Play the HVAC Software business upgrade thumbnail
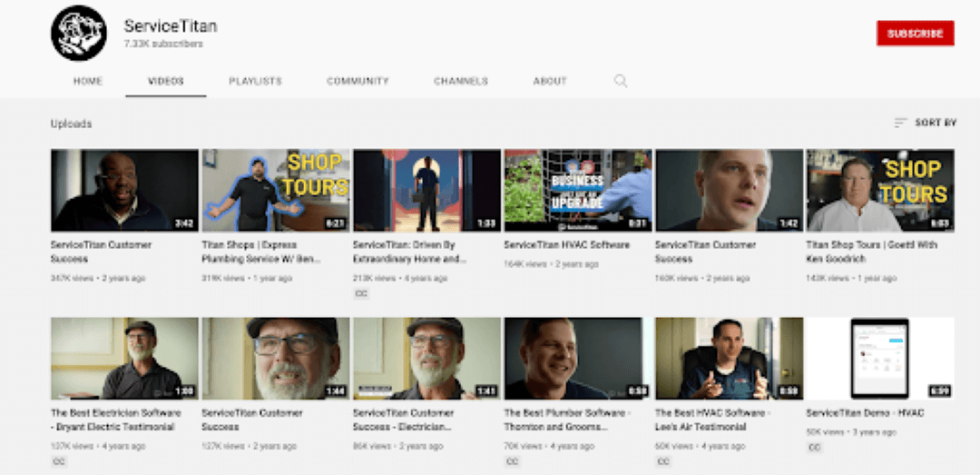The height and width of the screenshot is (475, 980). 578,190
